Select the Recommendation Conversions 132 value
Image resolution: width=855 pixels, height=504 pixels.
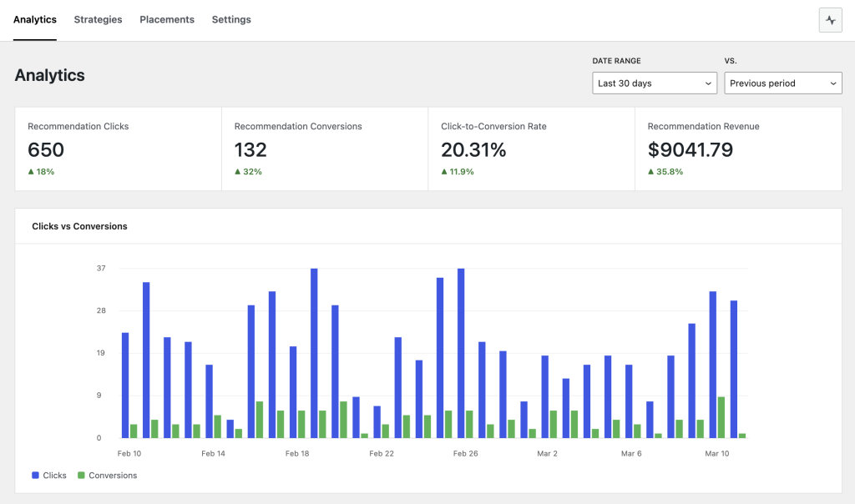point(250,150)
